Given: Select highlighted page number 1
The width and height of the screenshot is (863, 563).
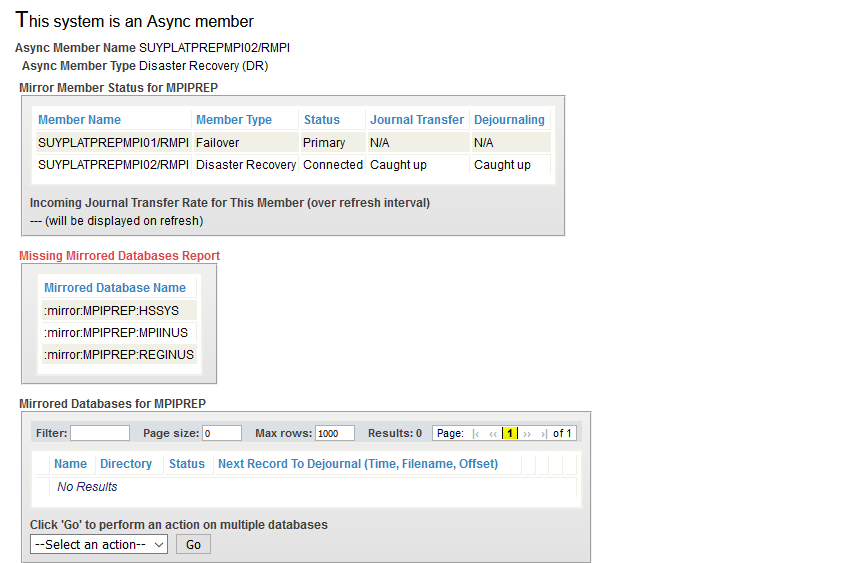Looking at the screenshot, I should coord(510,433).
